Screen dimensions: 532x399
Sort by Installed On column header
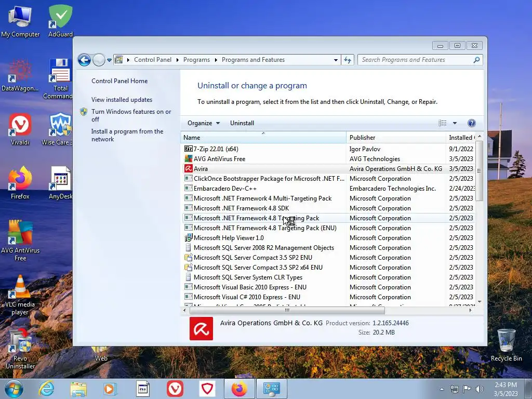coord(460,137)
